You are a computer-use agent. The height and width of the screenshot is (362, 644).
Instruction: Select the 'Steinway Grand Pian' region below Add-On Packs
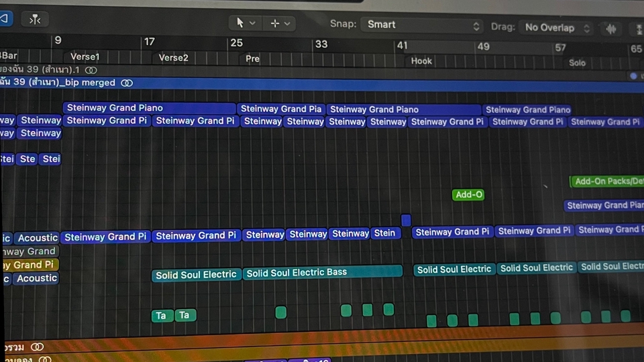click(604, 206)
